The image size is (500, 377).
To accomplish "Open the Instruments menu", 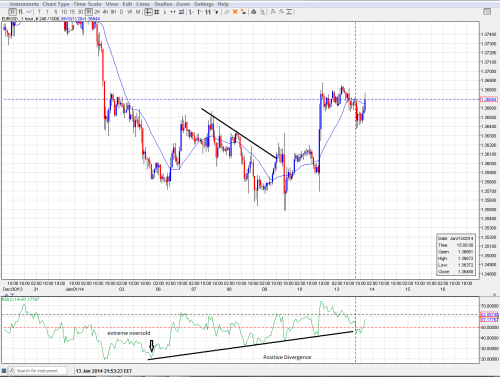I will point(24,4).
